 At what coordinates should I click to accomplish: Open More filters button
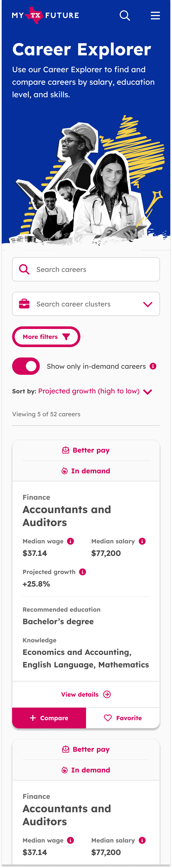point(46,337)
